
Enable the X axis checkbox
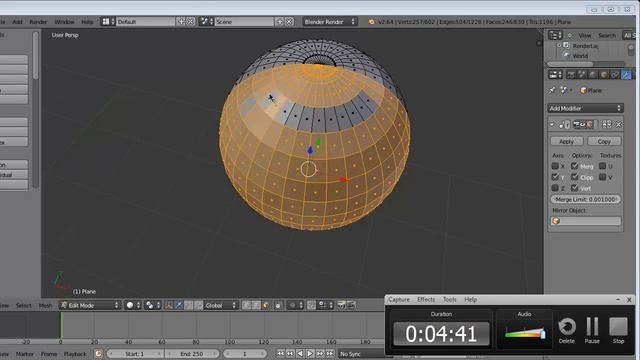[555, 166]
